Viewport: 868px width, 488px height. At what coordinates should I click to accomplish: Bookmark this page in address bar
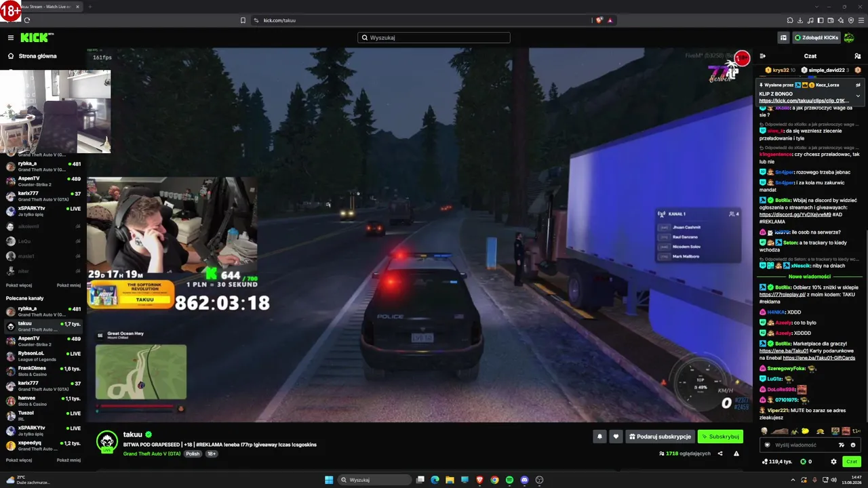coord(243,20)
